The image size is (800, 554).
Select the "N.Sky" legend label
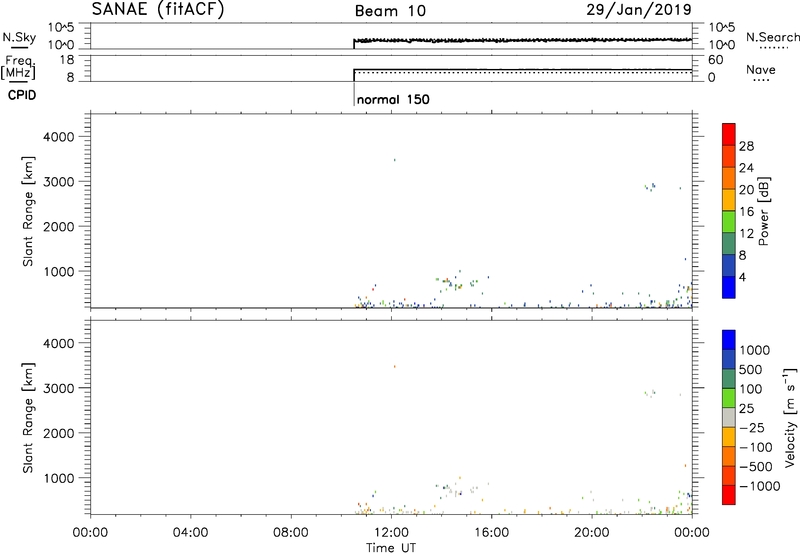click(x=19, y=37)
